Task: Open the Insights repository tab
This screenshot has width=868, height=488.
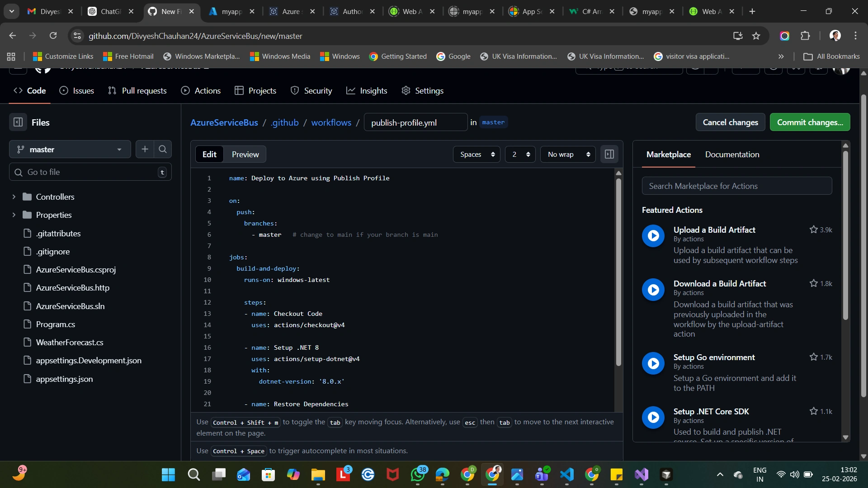Action: point(367,91)
